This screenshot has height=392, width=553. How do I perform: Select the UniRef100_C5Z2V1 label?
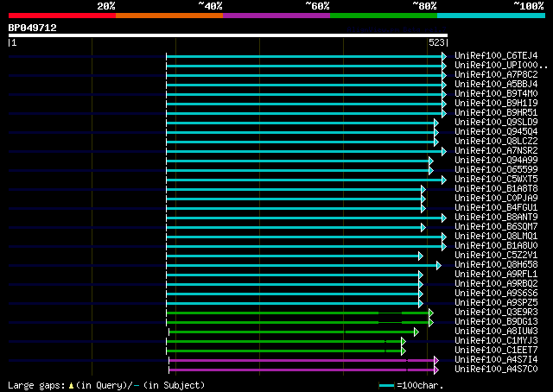(496, 256)
